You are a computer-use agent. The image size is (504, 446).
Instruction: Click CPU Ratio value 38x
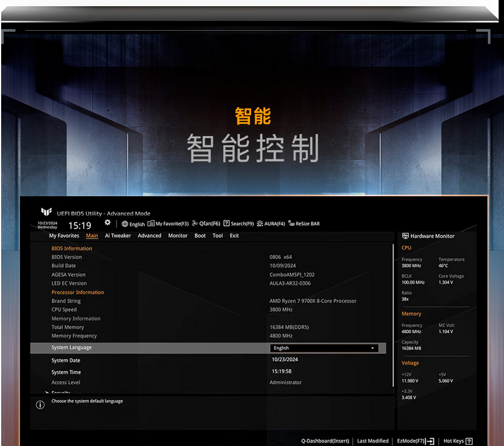pyautogui.click(x=405, y=299)
